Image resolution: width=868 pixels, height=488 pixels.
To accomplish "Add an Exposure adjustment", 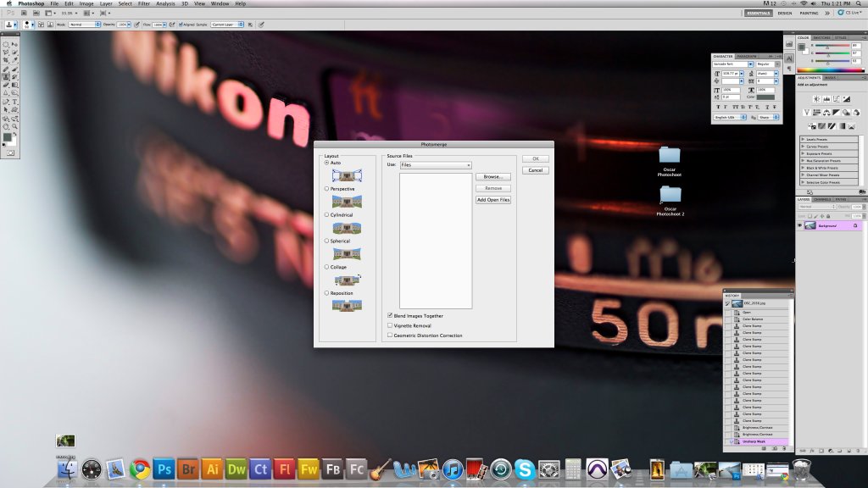I will click(x=847, y=98).
